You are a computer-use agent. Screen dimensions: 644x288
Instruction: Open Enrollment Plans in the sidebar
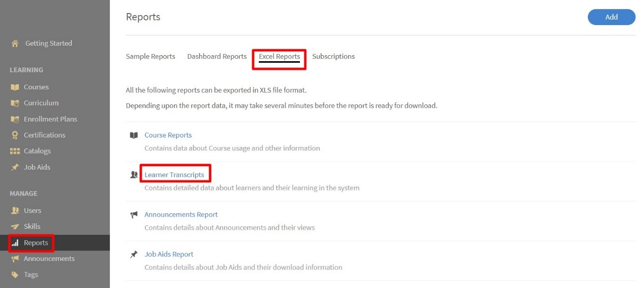(50, 119)
